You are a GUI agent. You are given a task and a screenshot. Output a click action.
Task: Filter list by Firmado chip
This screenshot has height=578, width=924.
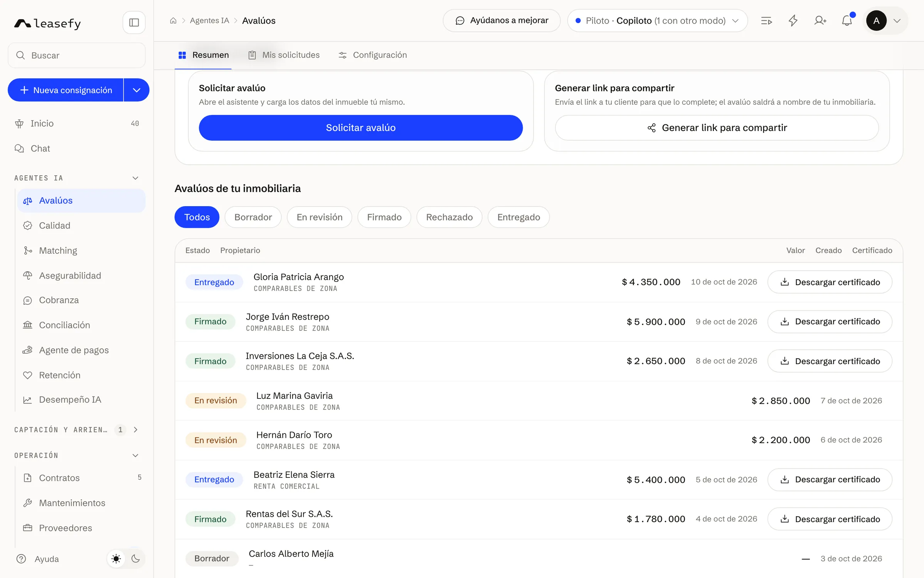coord(384,217)
